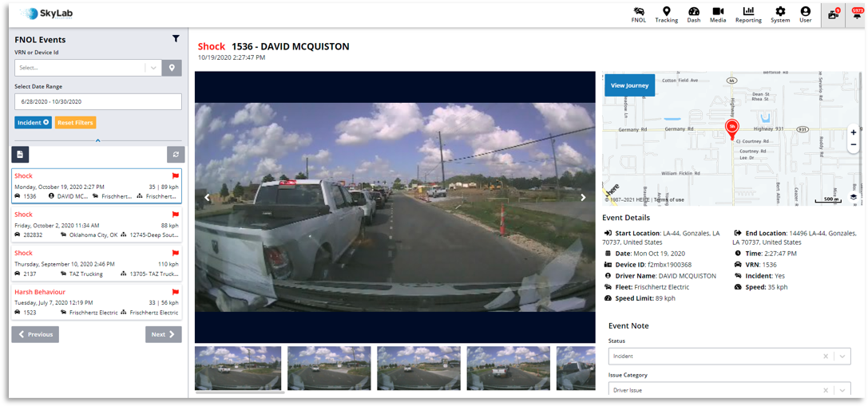
Task: Open the Media menu
Action: 718,14
